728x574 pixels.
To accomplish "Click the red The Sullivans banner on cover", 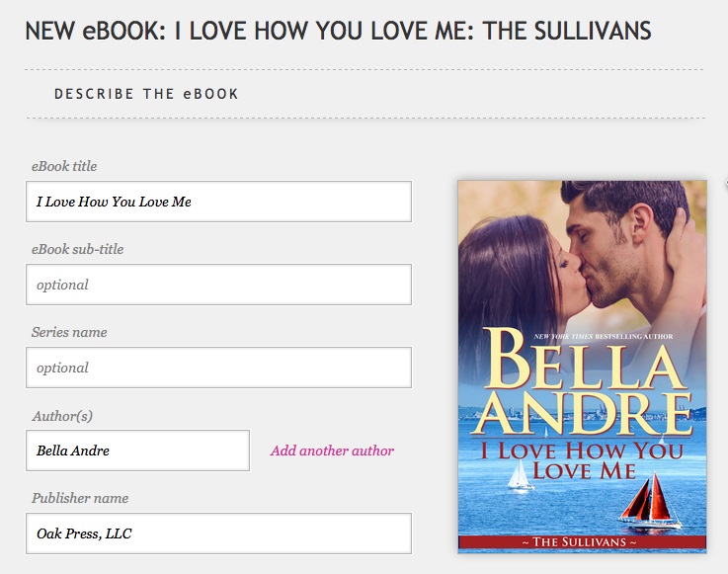I will (x=582, y=542).
